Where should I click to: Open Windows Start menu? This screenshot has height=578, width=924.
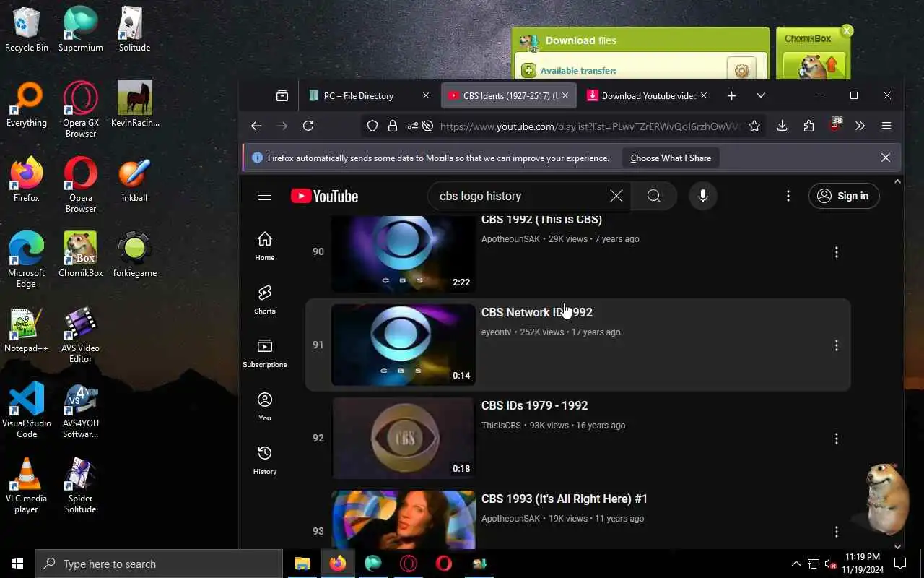click(17, 564)
